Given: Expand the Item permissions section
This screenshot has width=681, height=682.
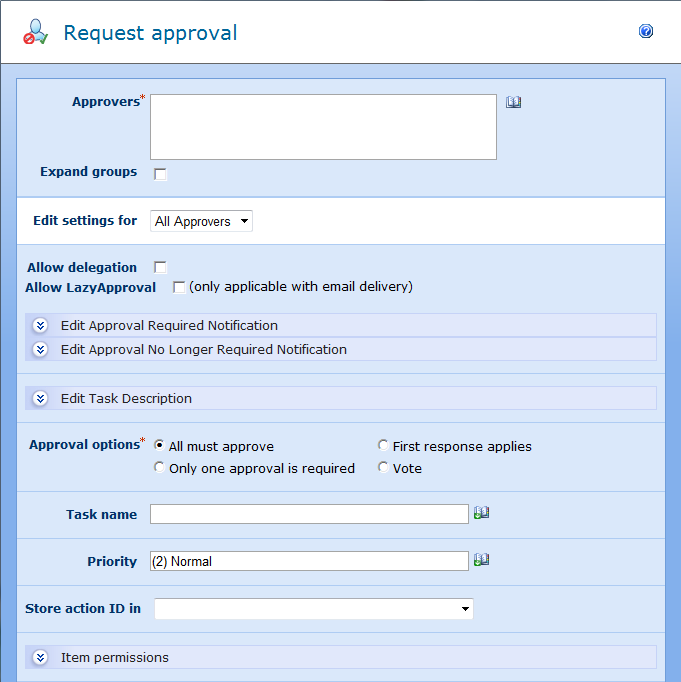Looking at the screenshot, I should click(x=40, y=657).
